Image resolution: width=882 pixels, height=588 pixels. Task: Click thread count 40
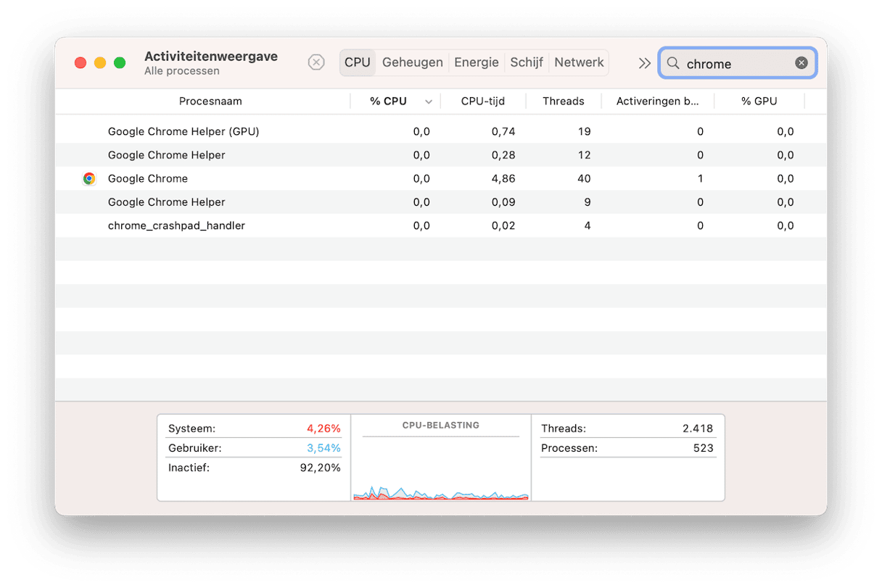point(584,178)
